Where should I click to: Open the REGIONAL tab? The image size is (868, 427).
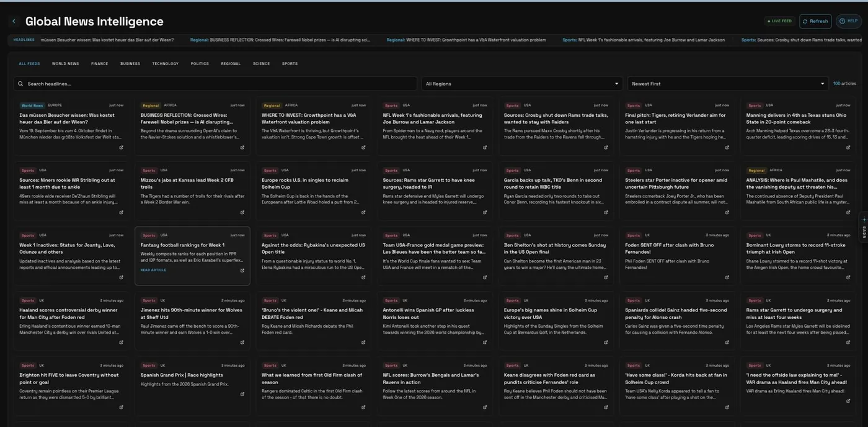point(231,63)
